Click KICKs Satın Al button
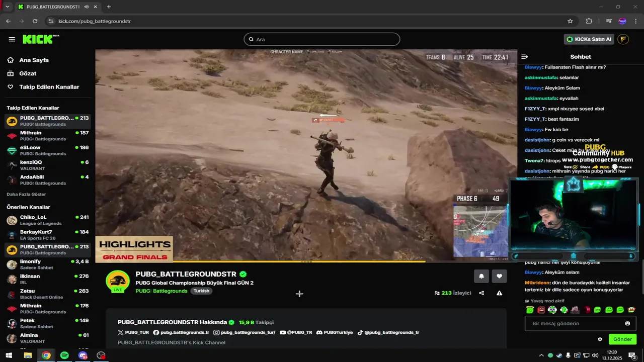This screenshot has width=644, height=362. (589, 39)
